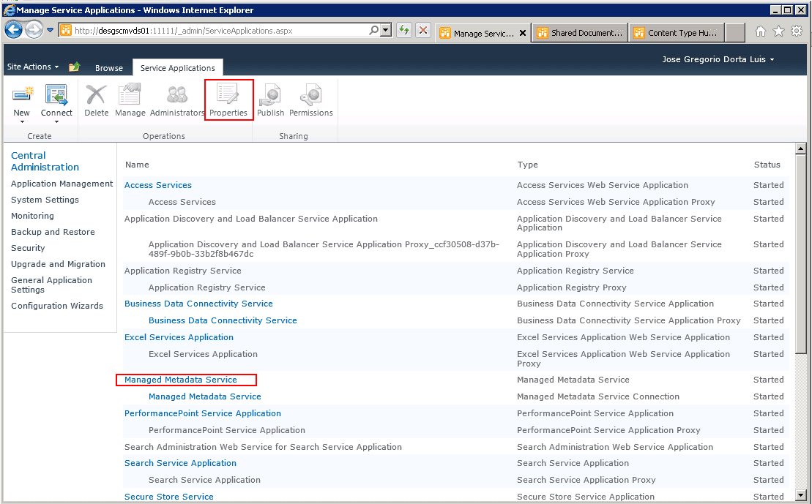Open the Excel Services Application link
Image resolution: width=812 pixels, height=504 pixels.
pyautogui.click(x=179, y=337)
